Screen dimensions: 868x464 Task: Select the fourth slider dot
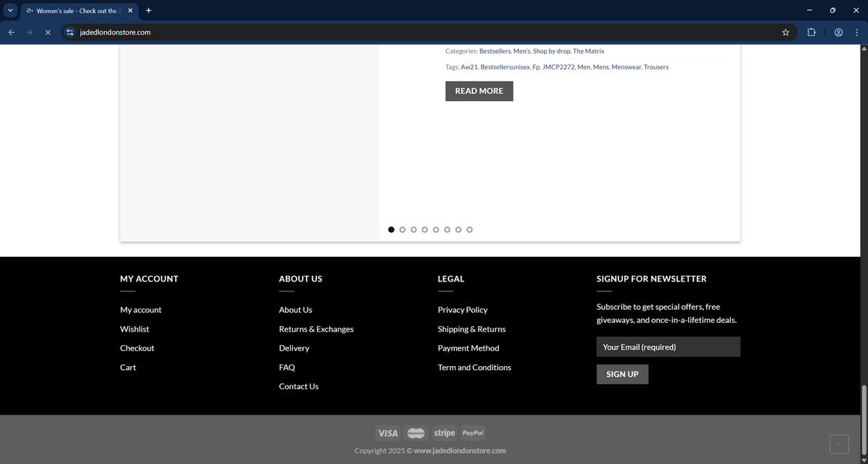(425, 230)
